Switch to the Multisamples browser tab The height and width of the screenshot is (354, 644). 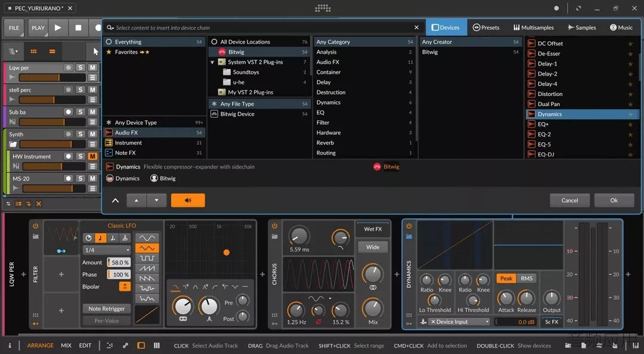534,27
